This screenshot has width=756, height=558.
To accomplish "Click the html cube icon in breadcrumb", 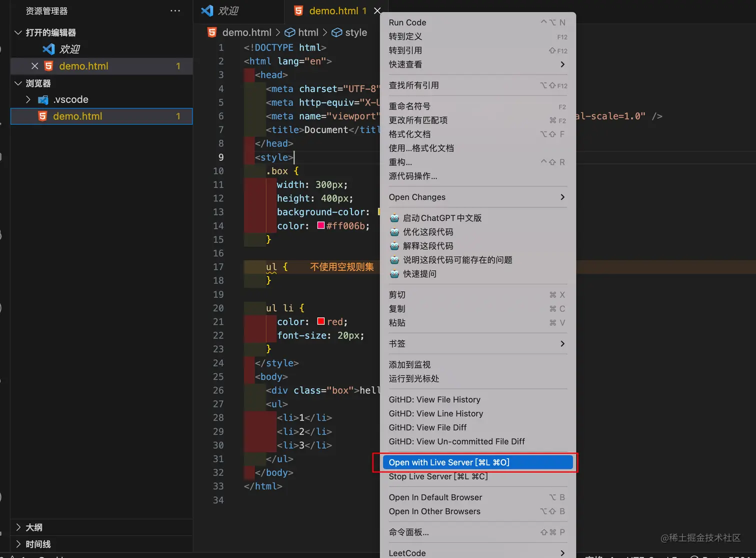I will pyautogui.click(x=290, y=32).
